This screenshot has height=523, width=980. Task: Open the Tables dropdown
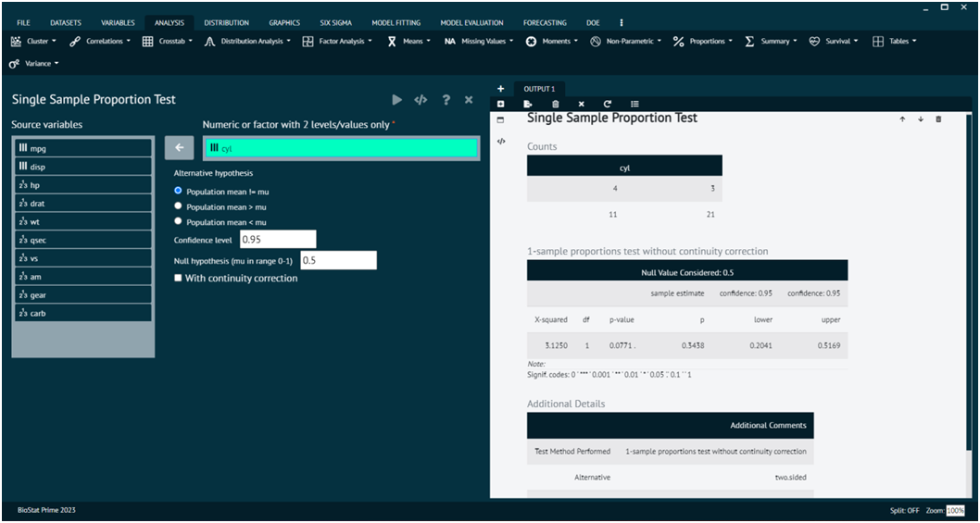[x=895, y=42]
